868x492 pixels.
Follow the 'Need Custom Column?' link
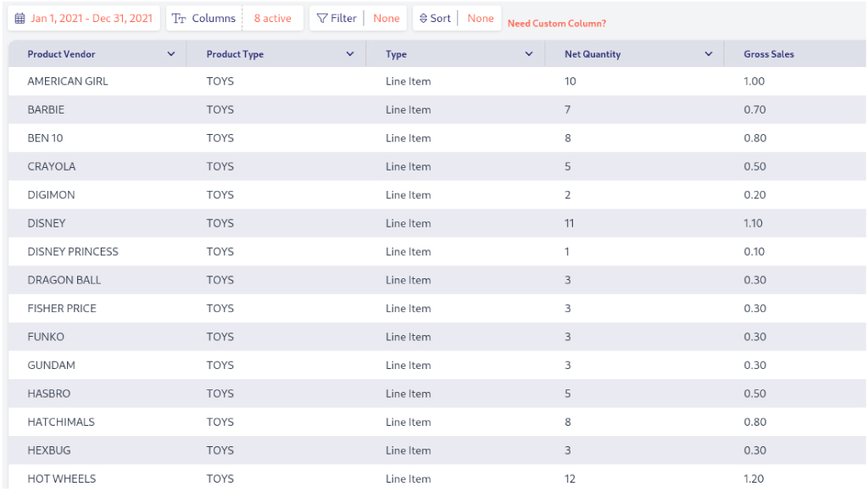pos(556,24)
